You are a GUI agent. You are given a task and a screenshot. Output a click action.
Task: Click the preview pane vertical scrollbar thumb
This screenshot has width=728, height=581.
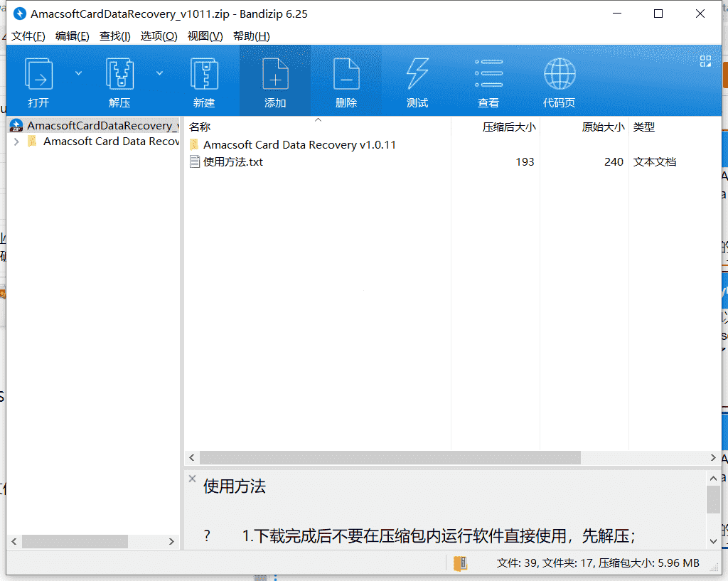[713, 500]
